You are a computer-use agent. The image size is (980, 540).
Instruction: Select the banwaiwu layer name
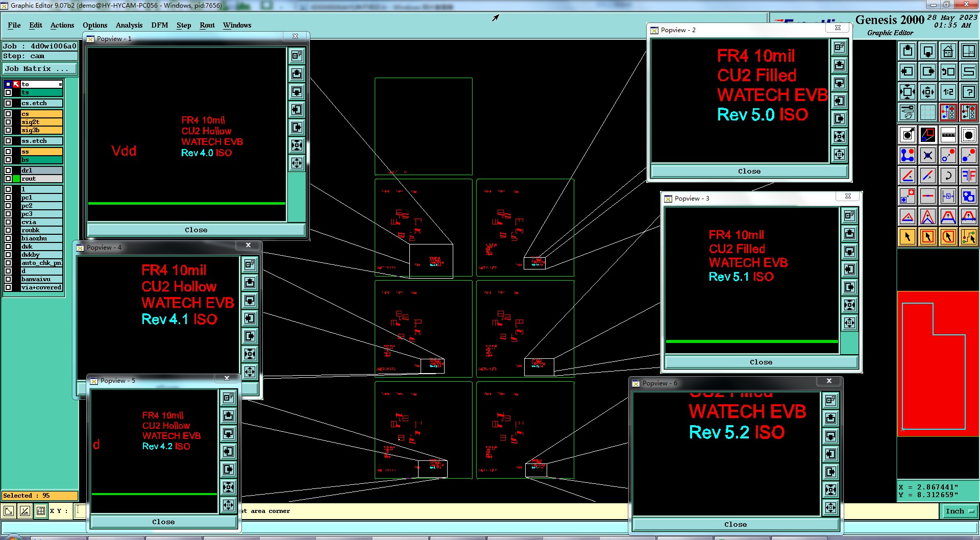click(x=41, y=279)
